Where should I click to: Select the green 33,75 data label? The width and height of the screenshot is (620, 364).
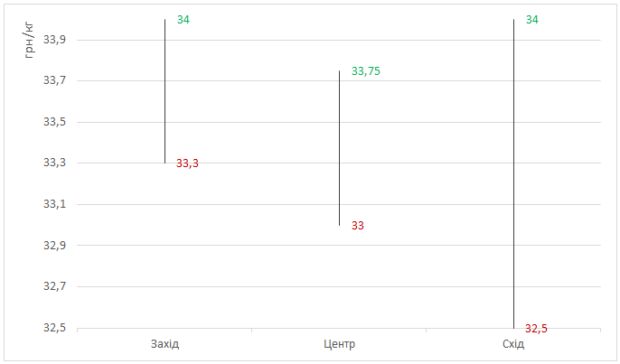[x=366, y=71]
